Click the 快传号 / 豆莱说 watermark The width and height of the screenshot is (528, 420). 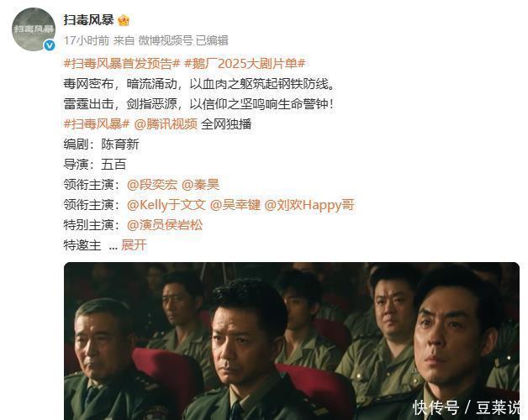pyautogui.click(x=467, y=407)
